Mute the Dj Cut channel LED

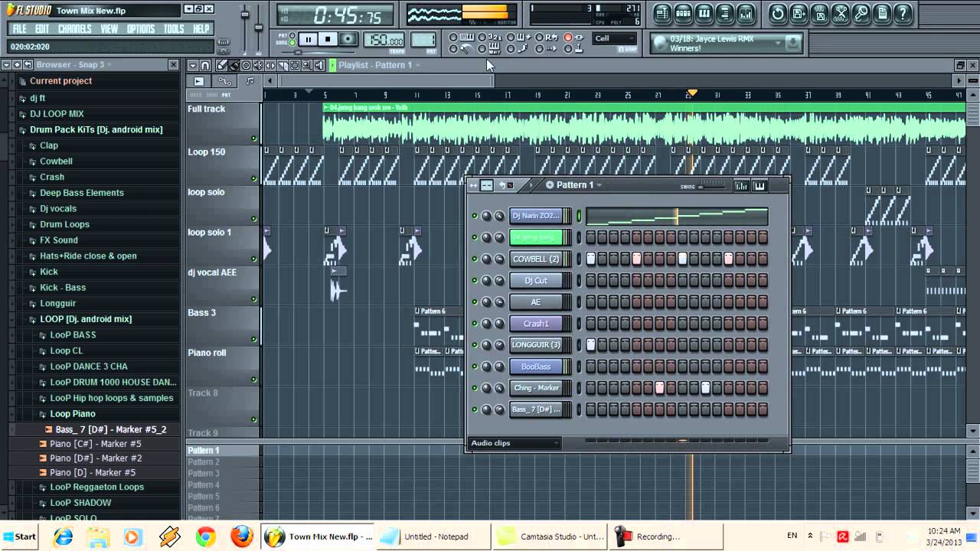pos(475,281)
